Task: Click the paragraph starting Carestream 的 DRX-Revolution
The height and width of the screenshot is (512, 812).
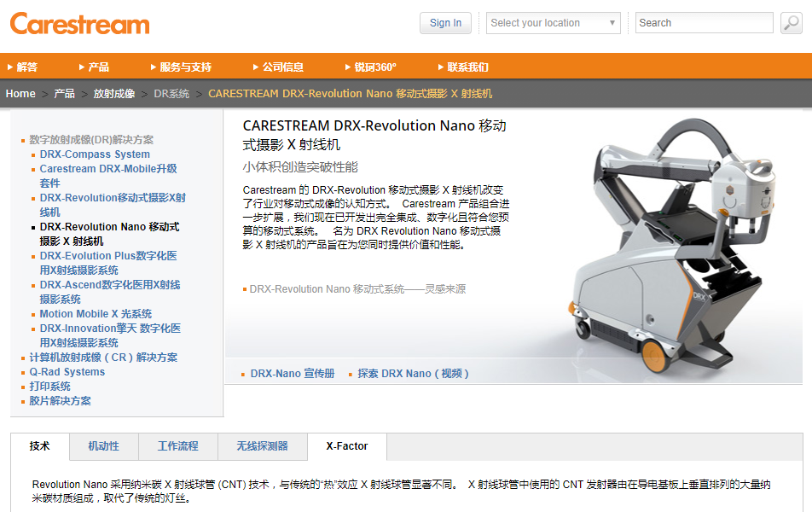Action: pos(376,218)
